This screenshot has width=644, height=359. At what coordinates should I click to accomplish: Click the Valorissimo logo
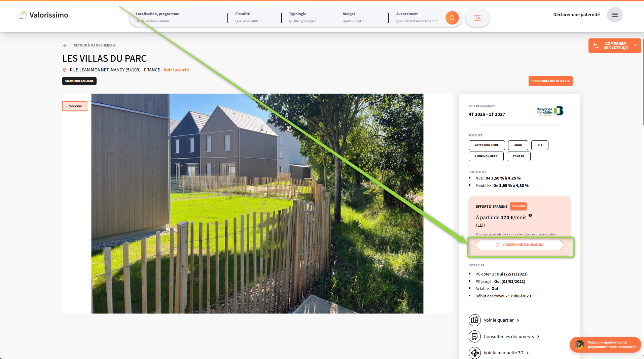click(x=44, y=15)
